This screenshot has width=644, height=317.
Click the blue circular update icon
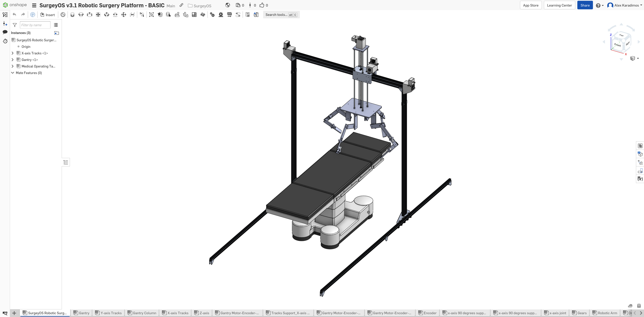coord(33,15)
